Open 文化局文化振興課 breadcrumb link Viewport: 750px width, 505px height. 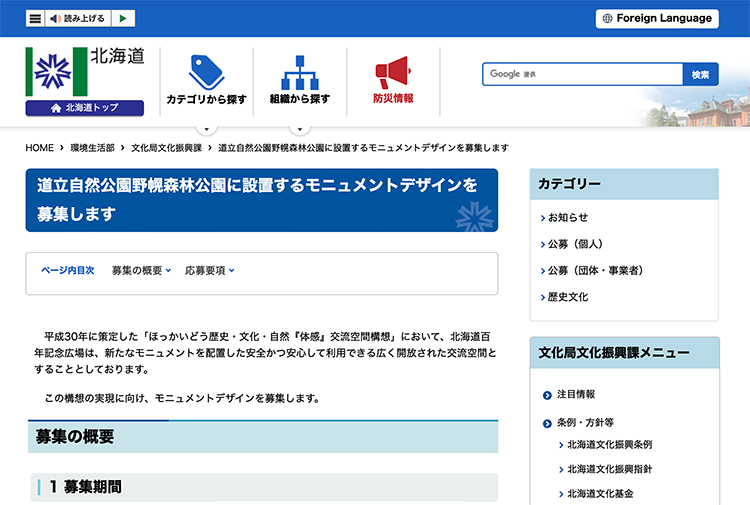[166, 148]
